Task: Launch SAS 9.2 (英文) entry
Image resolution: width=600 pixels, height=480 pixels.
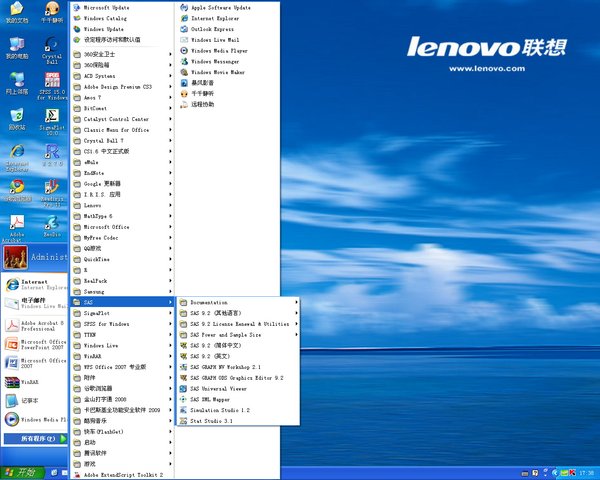Action: pos(238,356)
